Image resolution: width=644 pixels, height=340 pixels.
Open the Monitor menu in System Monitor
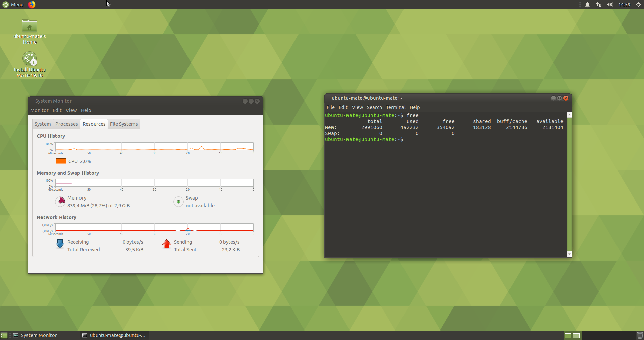point(39,110)
